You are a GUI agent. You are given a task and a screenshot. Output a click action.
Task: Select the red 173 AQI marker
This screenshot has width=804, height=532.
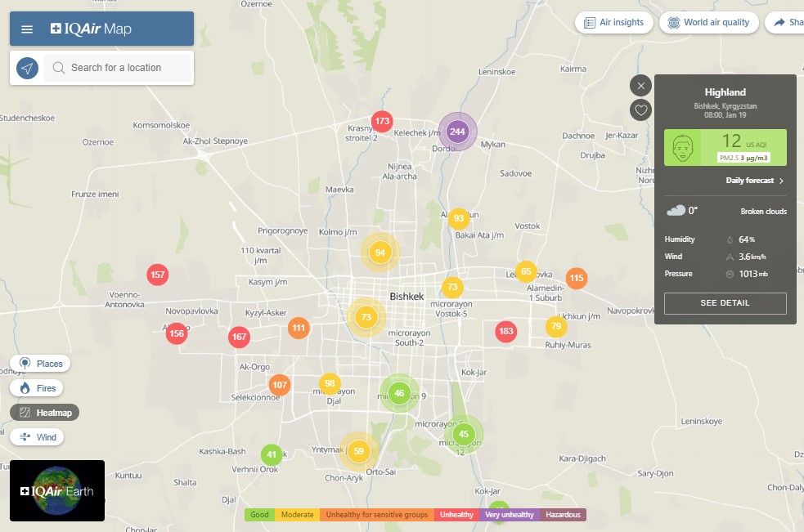pyautogui.click(x=381, y=122)
